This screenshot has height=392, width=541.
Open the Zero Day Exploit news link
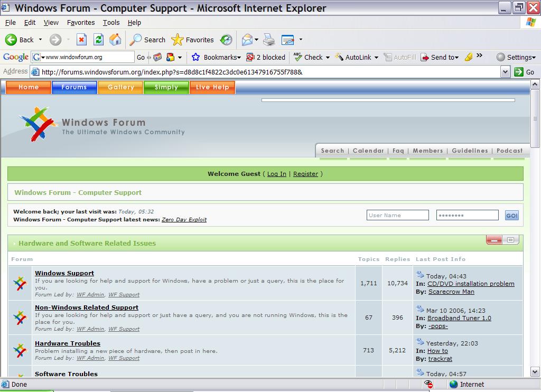pos(184,219)
